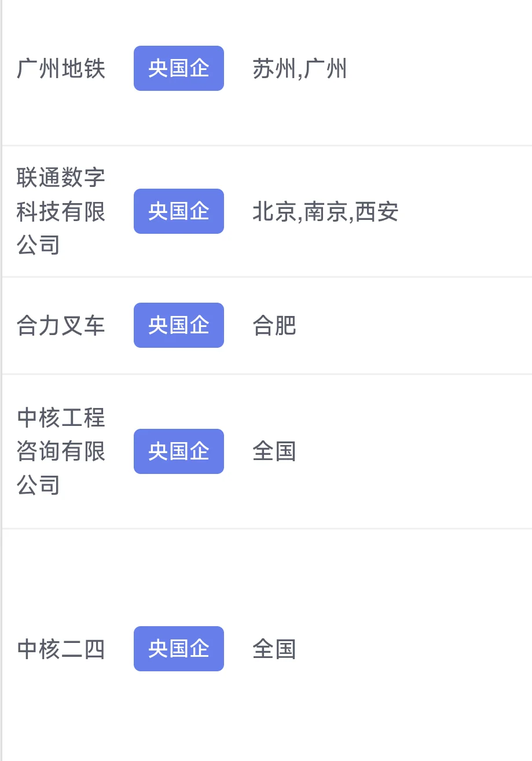Open the 广州地铁 company entry

click(x=61, y=69)
